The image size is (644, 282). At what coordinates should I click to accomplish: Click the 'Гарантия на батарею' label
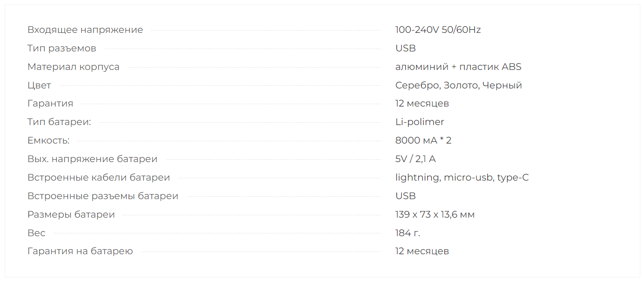[80, 251]
